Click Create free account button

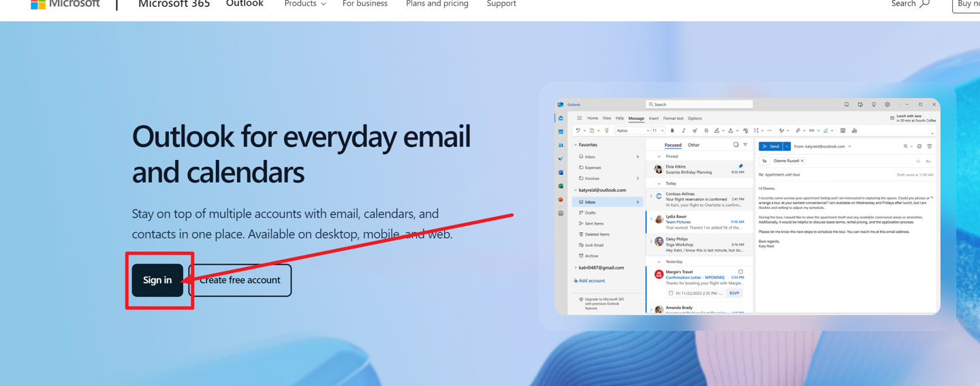point(240,280)
